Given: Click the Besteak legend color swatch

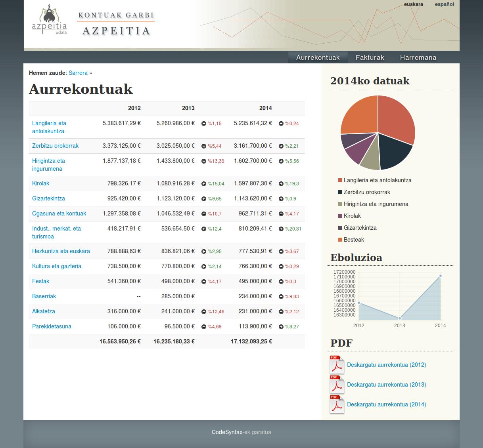Looking at the screenshot, I should click(340, 240).
